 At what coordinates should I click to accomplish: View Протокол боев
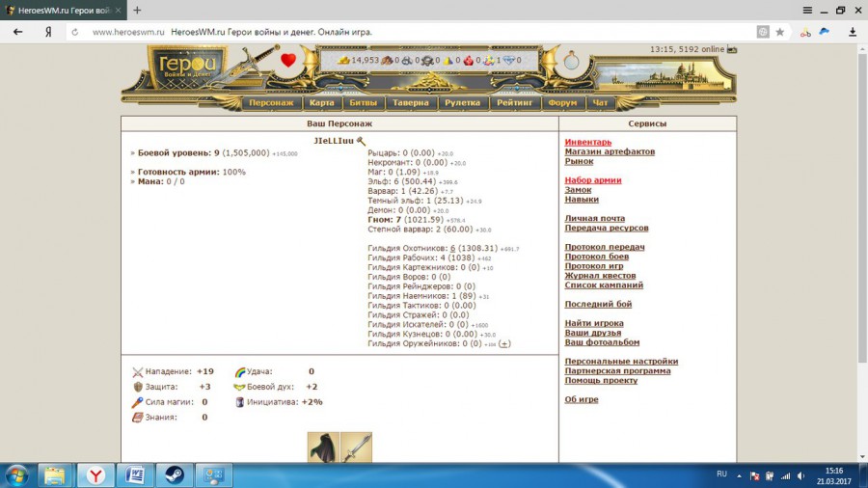click(596, 257)
